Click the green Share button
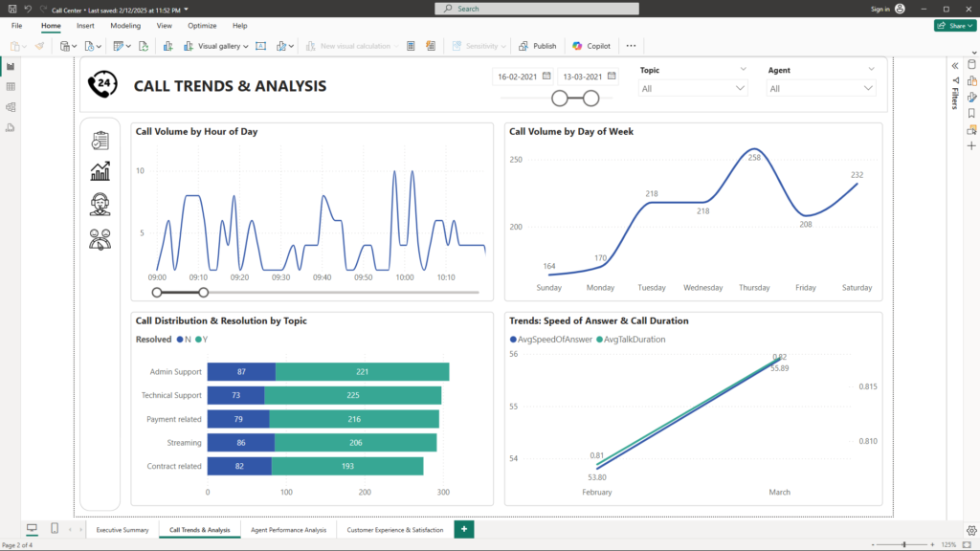Viewport: 980px width, 551px height. pos(954,26)
